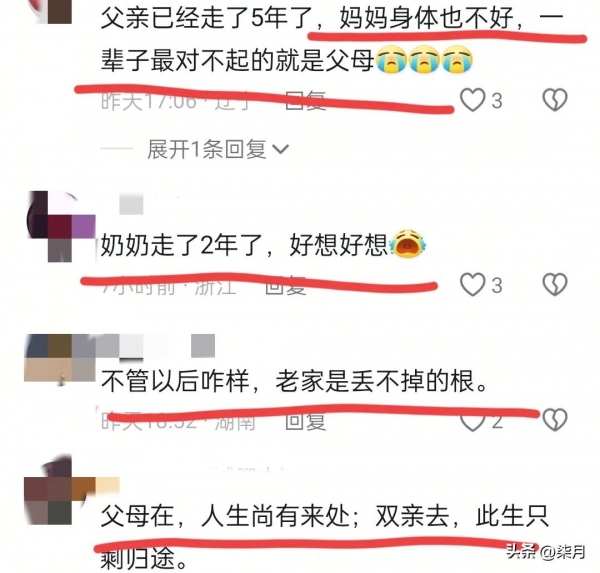Select the 父母在，人生尚有来处 comment text
The height and width of the screenshot is (573, 600).
click(324, 537)
